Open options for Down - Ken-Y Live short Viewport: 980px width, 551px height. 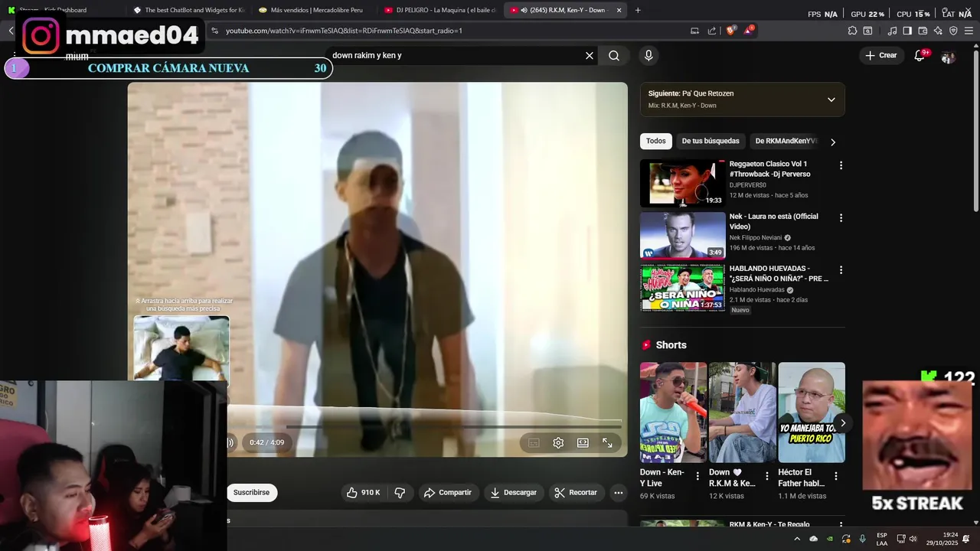click(x=697, y=476)
